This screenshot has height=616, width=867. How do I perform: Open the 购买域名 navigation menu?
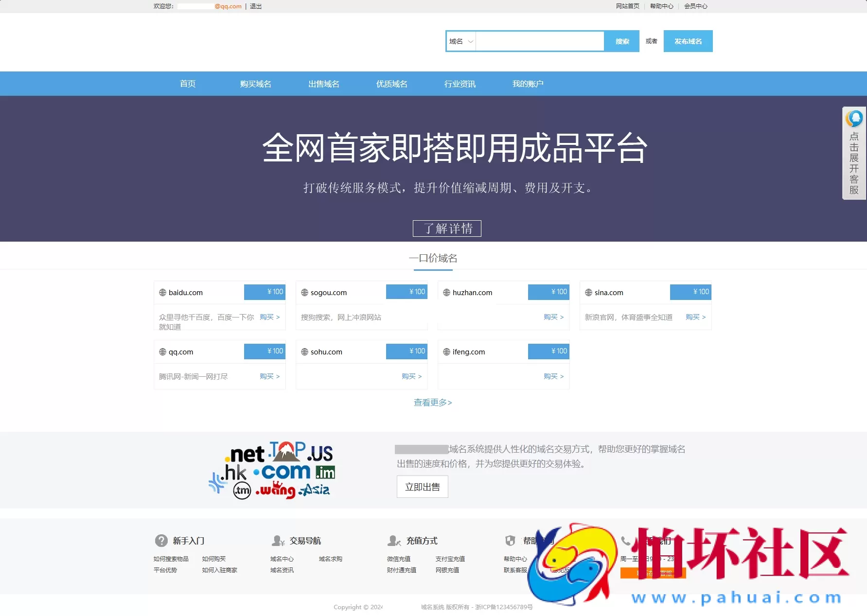(x=254, y=84)
